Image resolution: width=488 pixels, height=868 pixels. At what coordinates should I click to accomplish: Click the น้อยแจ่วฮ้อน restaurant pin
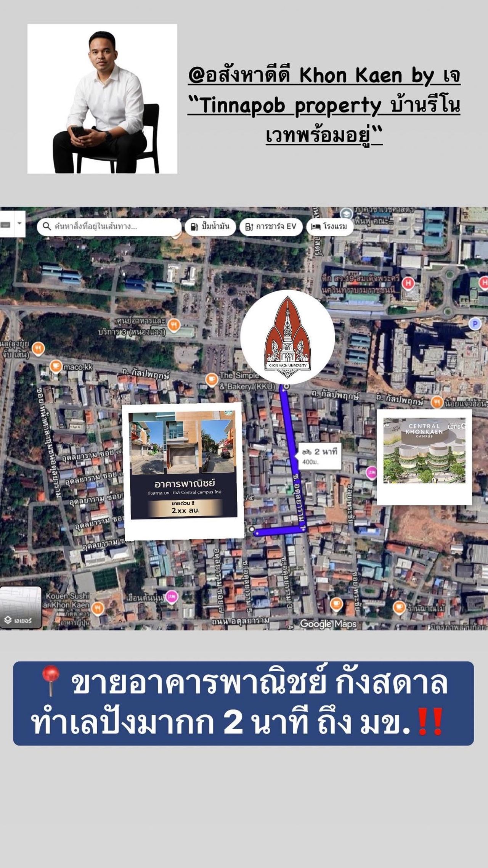(437, 402)
